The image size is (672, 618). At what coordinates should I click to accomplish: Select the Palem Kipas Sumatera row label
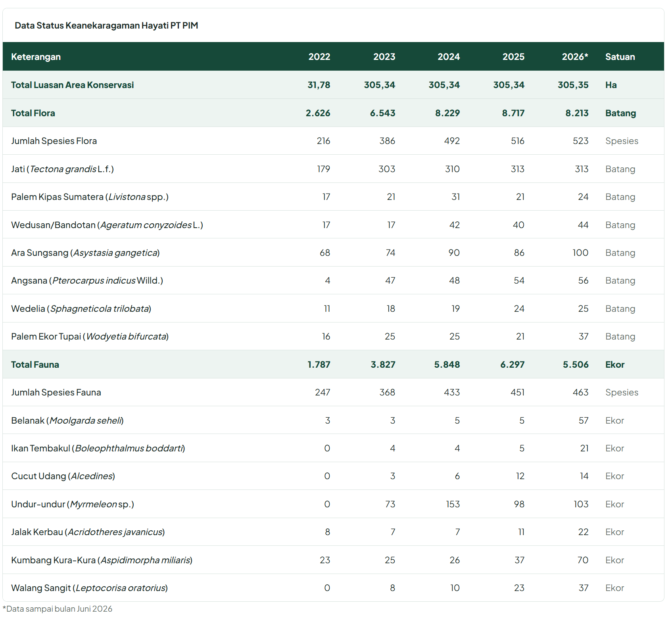click(90, 197)
